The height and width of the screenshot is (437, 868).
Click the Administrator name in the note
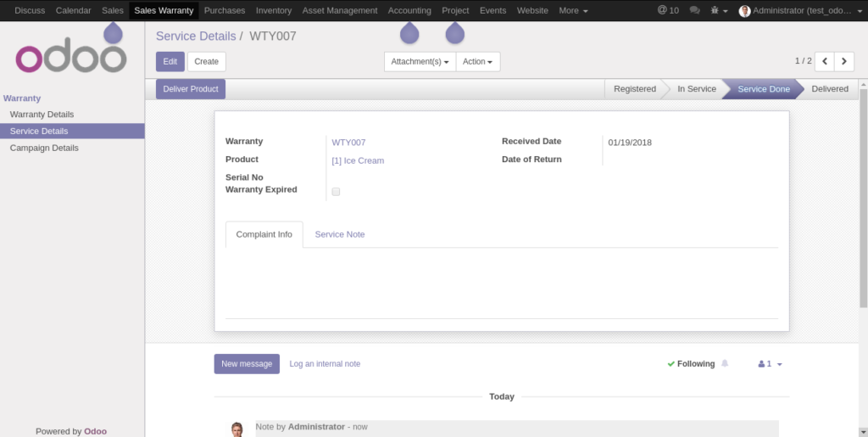point(316,427)
